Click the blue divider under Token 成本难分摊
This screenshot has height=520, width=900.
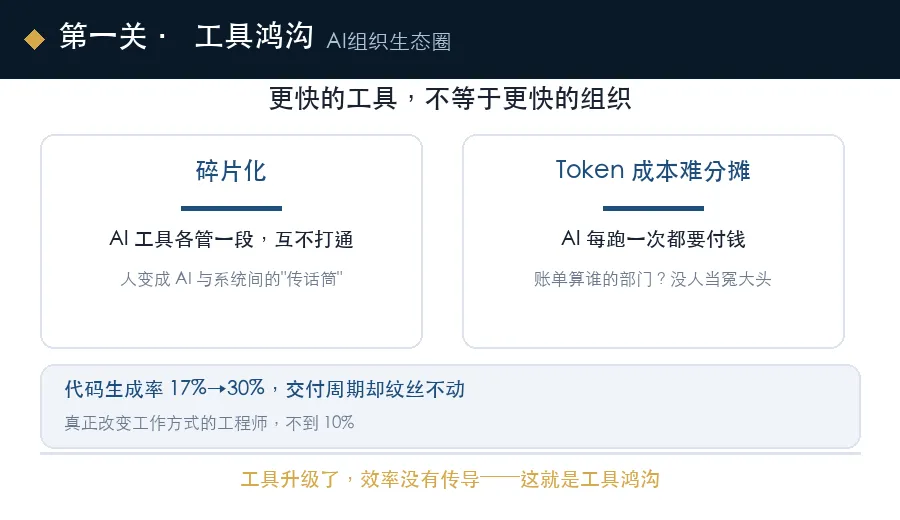coord(653,208)
